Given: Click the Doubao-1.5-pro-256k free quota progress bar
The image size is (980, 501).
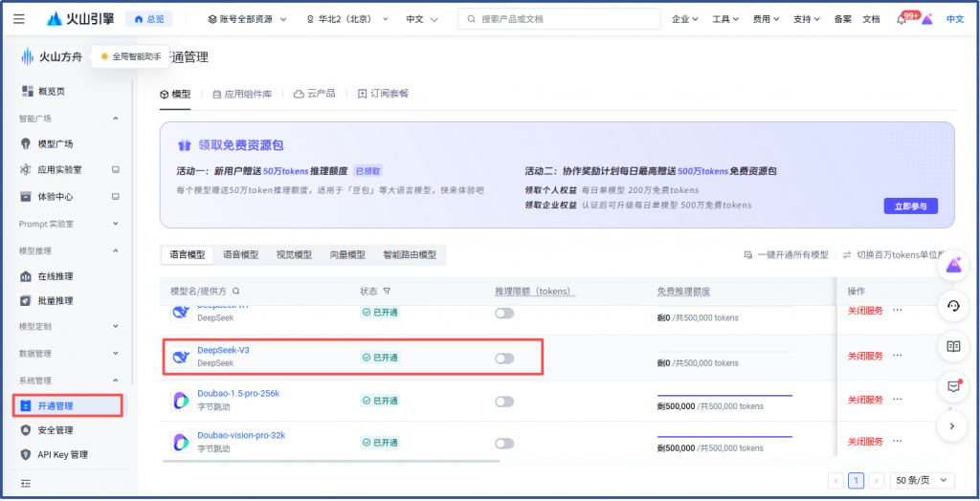Looking at the screenshot, I should tap(724, 395).
